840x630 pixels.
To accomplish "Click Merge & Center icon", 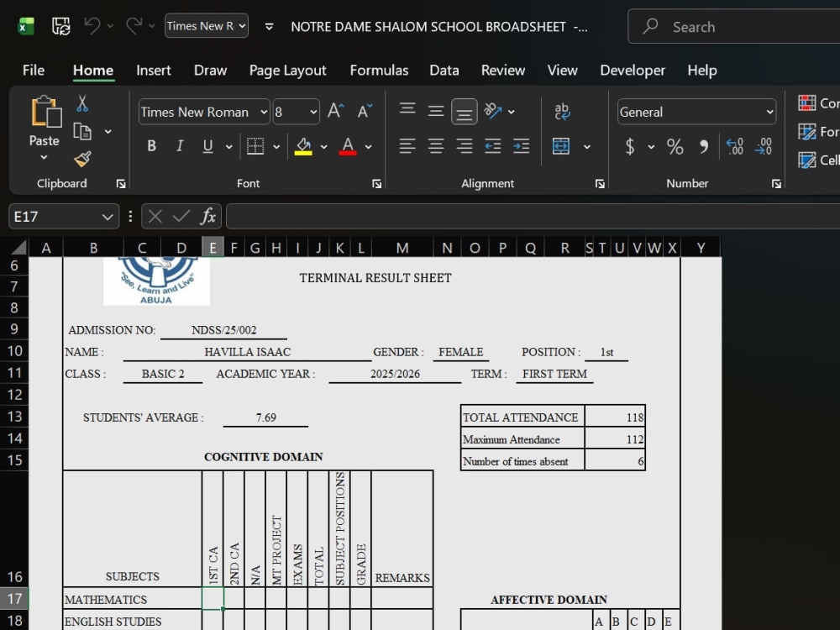I will pyautogui.click(x=561, y=145).
